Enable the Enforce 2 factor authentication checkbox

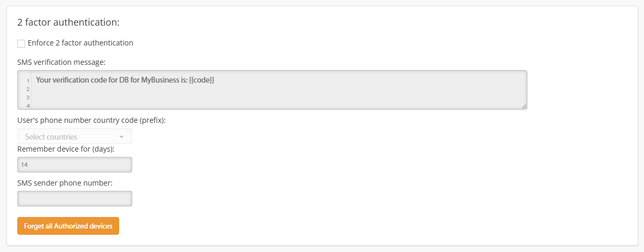21,43
